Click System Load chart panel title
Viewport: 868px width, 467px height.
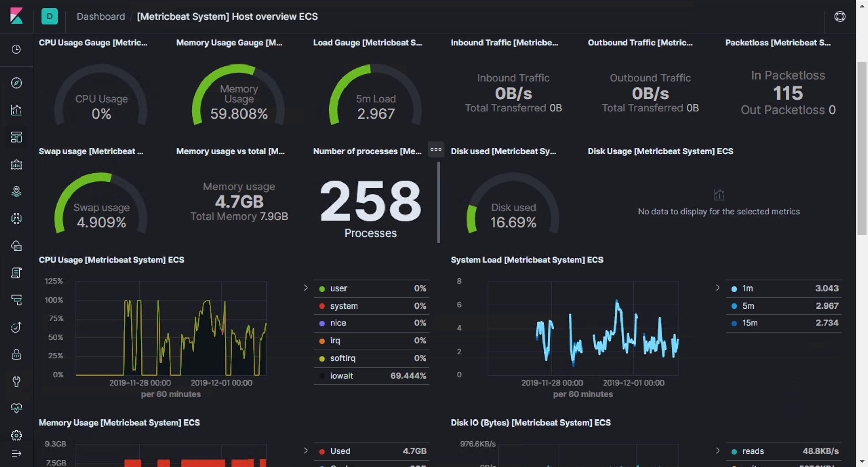pyautogui.click(x=527, y=260)
